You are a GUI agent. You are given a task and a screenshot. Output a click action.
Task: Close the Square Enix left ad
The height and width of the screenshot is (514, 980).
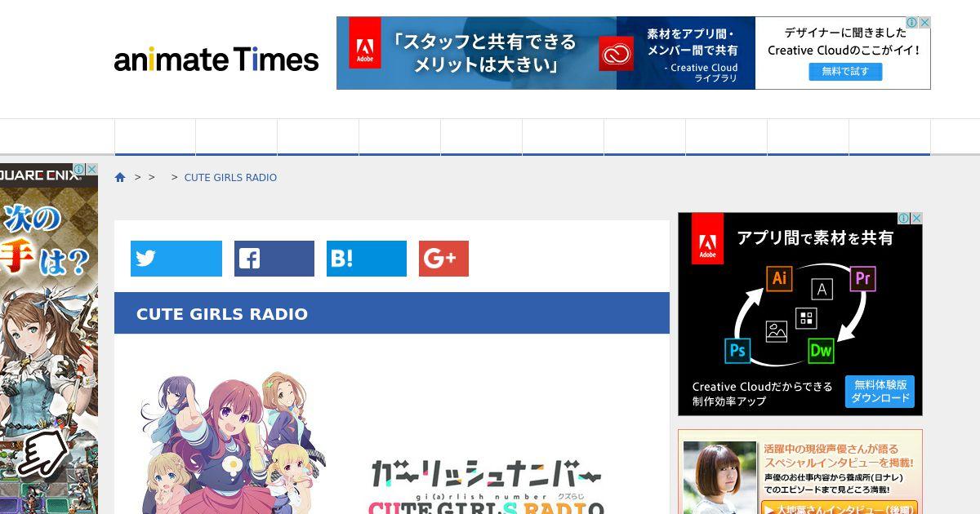click(x=91, y=170)
